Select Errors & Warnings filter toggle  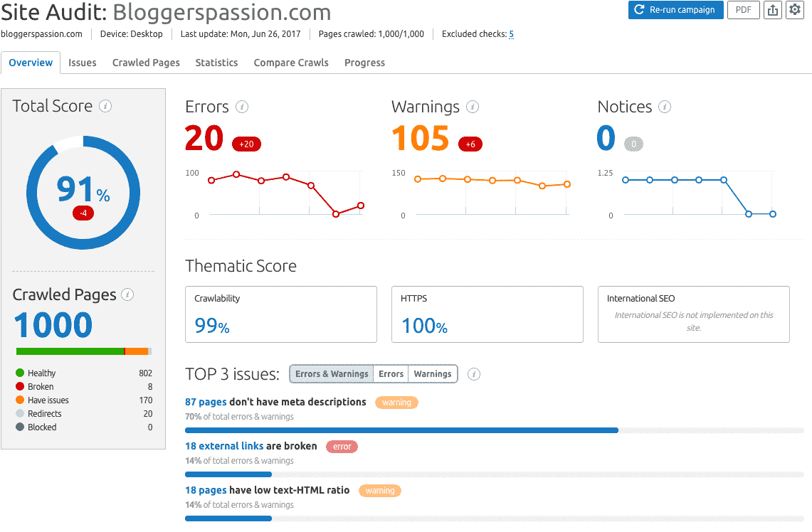click(x=332, y=373)
